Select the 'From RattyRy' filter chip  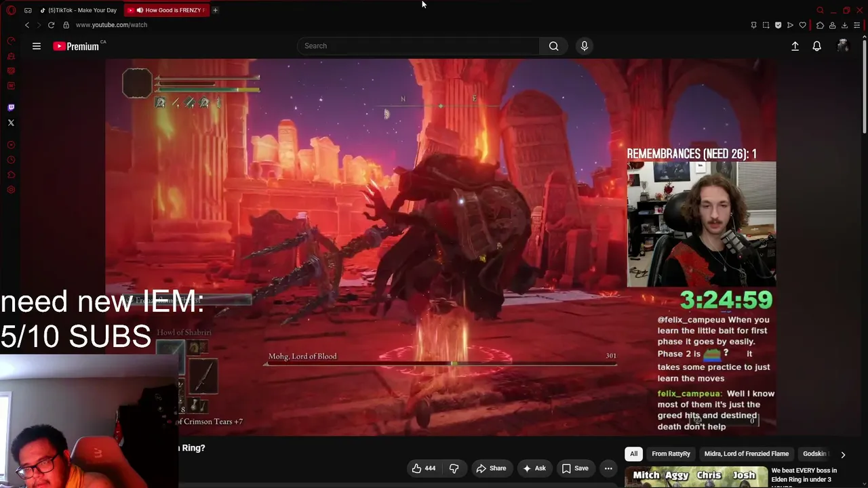click(671, 454)
